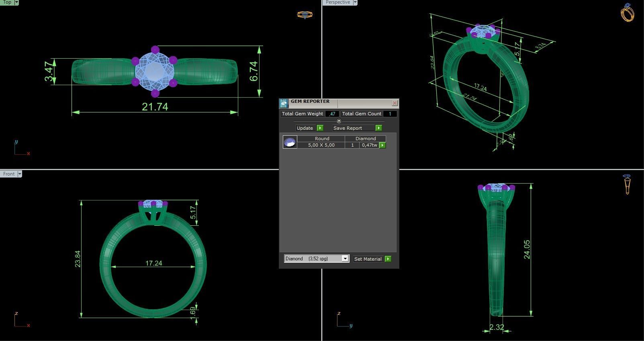Click the 3.47 dimension in Top view
644x341 pixels.
tap(49, 71)
